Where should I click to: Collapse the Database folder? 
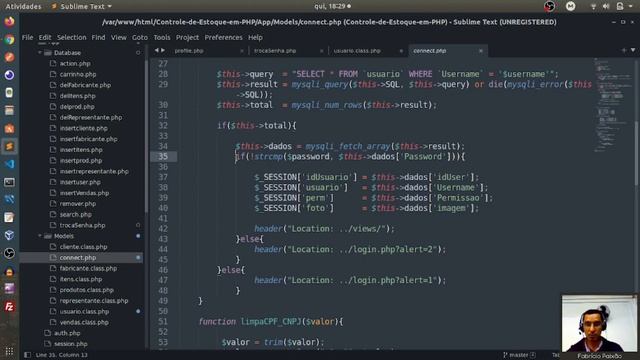point(40,53)
